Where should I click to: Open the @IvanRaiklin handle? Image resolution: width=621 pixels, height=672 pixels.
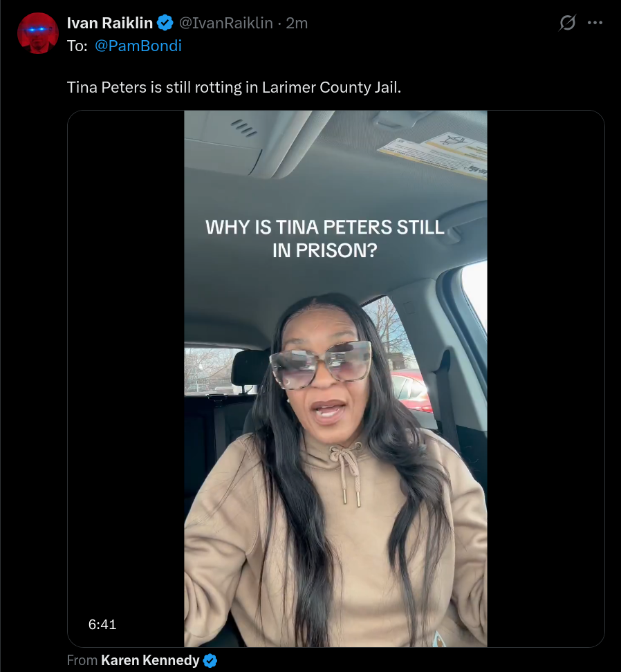225,23
